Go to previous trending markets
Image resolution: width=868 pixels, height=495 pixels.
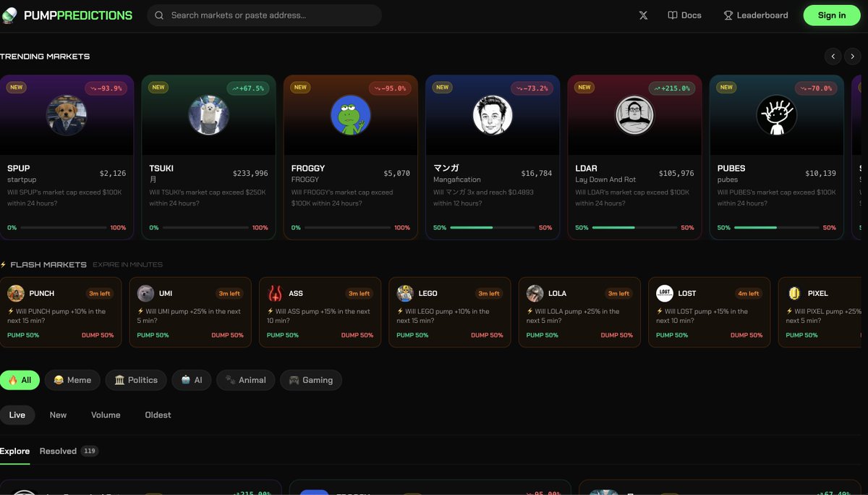click(833, 56)
